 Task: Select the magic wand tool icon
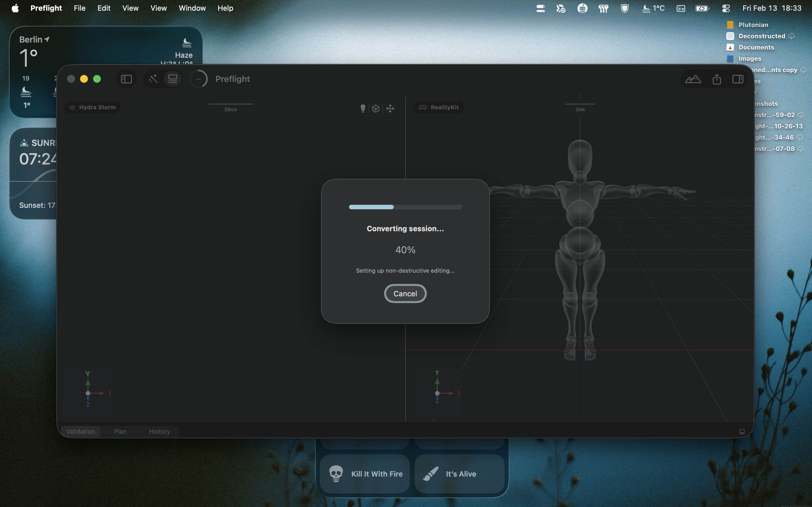[x=153, y=79]
